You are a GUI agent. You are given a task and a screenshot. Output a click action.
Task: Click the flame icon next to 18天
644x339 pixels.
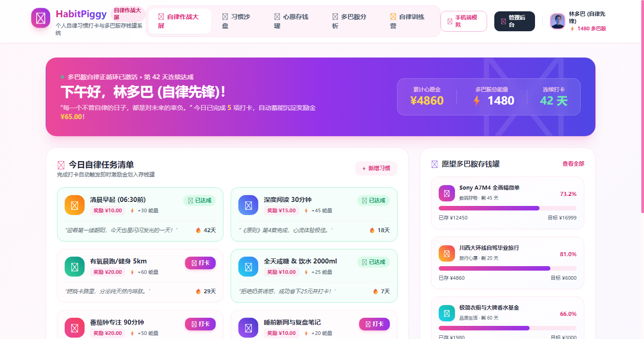coord(372,230)
